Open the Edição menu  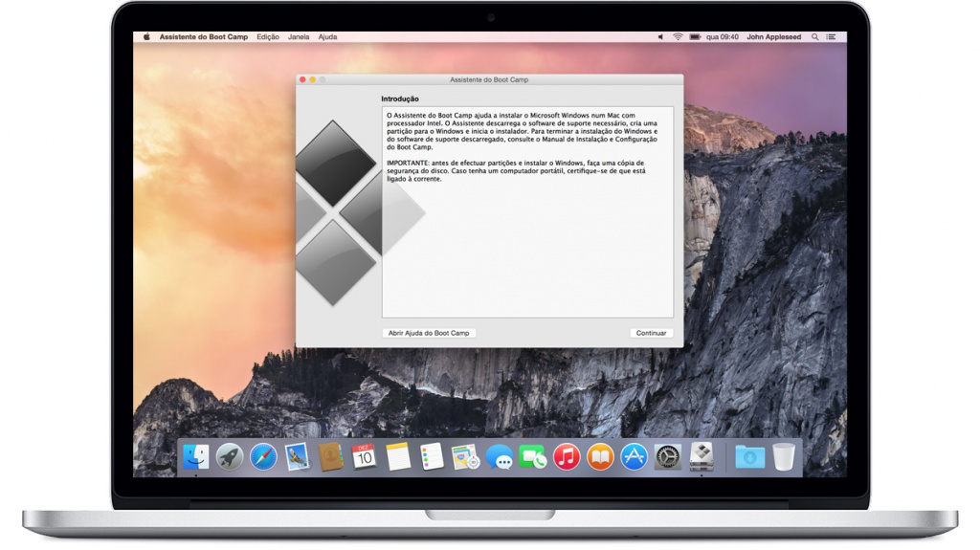point(268,37)
